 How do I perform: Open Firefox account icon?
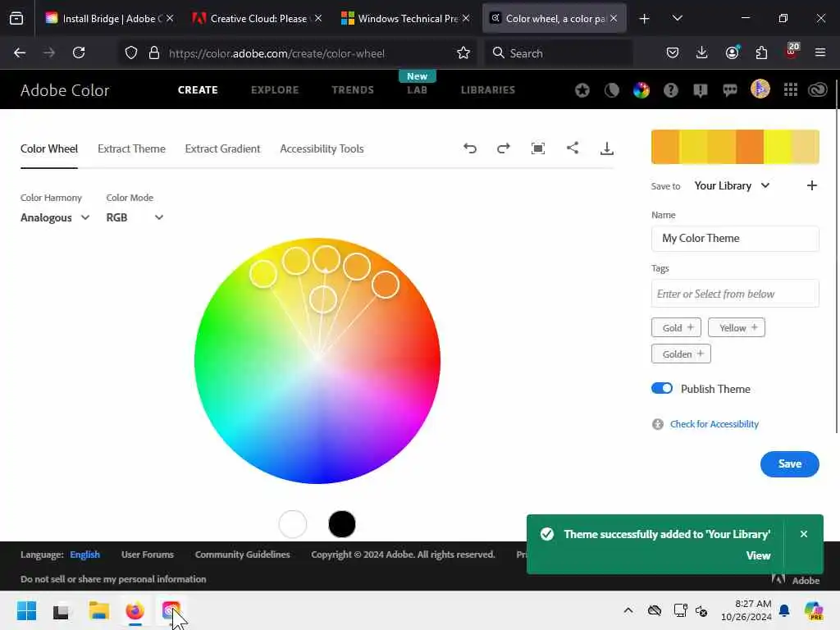(733, 52)
